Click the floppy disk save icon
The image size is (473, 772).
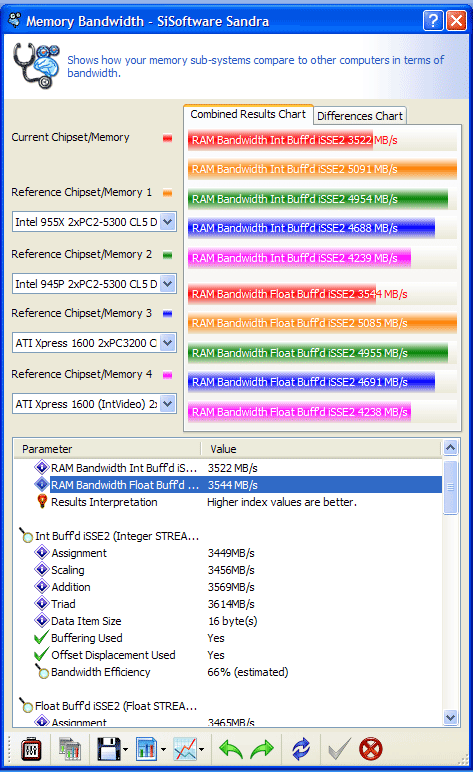(x=109, y=749)
